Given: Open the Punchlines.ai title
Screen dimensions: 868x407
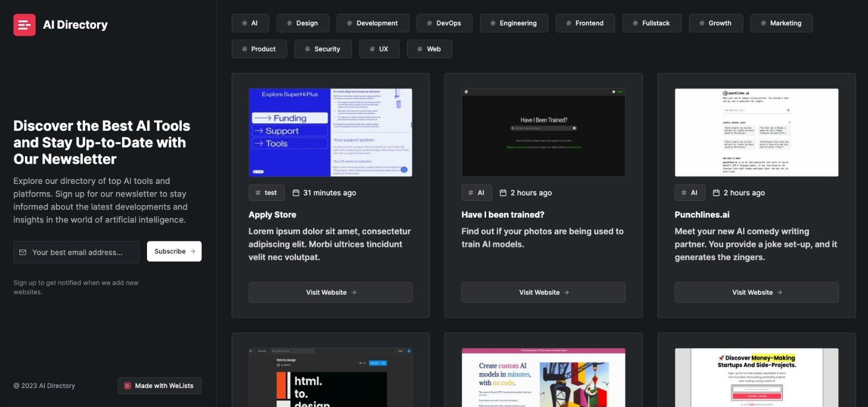Looking at the screenshot, I should (702, 215).
